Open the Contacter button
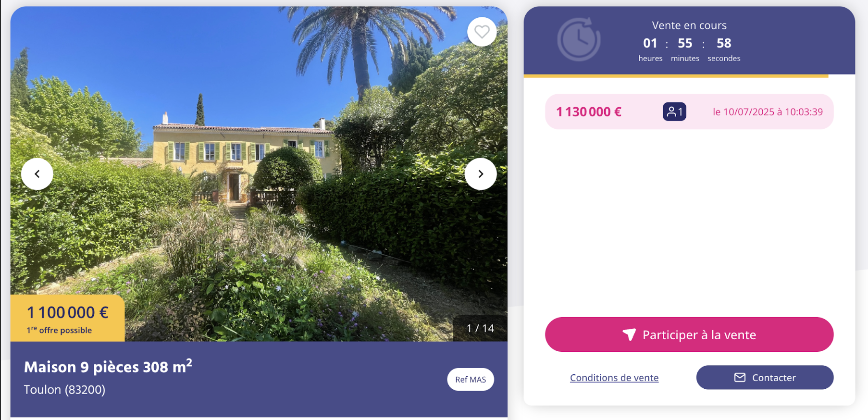868x420 pixels. coord(765,378)
